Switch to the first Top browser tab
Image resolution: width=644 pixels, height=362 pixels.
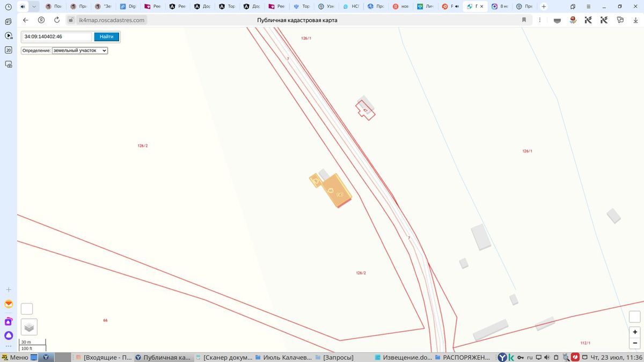pos(227,6)
